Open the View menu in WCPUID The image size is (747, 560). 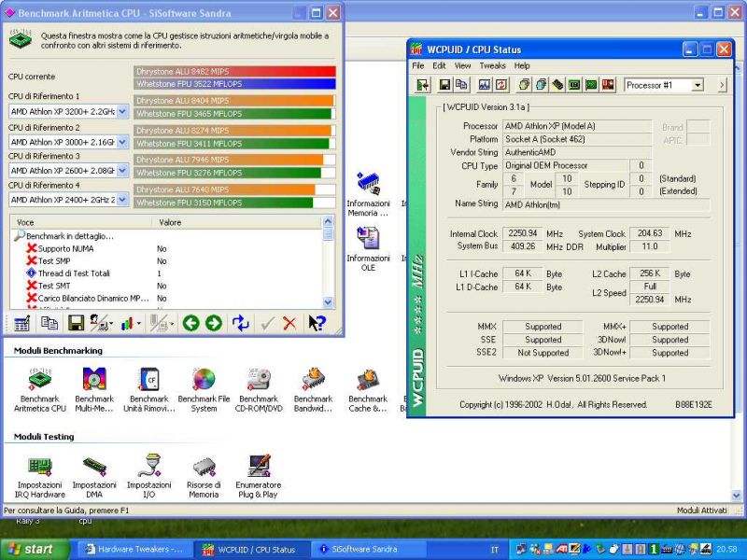[462, 65]
